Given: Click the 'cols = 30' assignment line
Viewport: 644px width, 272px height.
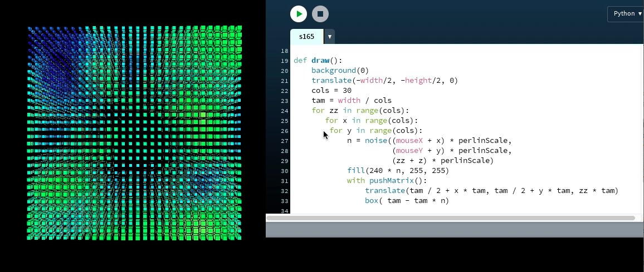Looking at the screenshot, I should click(331, 91).
